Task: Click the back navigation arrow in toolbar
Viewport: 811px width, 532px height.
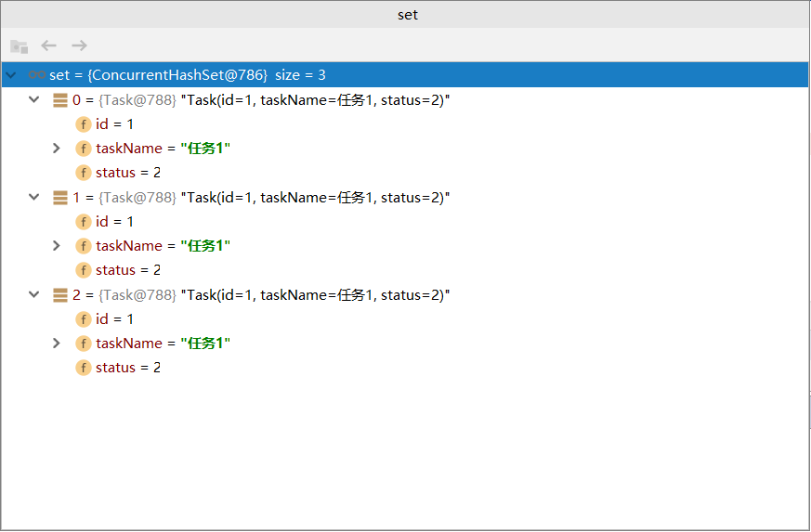Action: point(49,45)
